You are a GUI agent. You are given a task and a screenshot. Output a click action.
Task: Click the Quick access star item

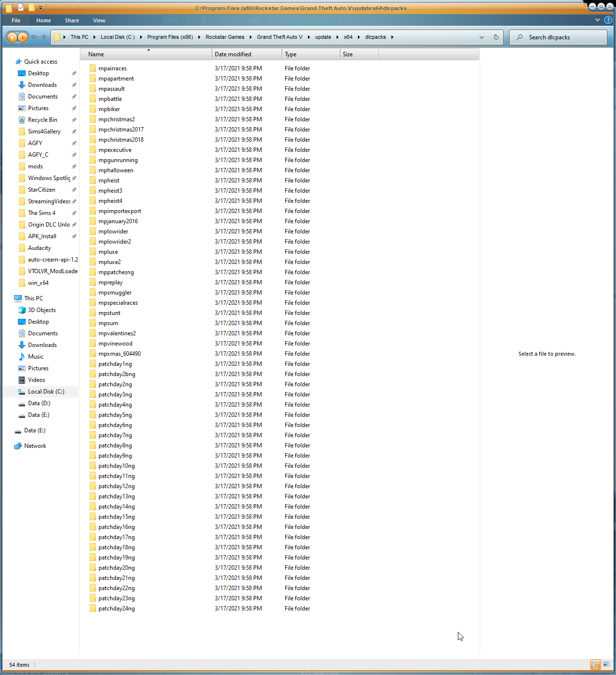[36, 62]
